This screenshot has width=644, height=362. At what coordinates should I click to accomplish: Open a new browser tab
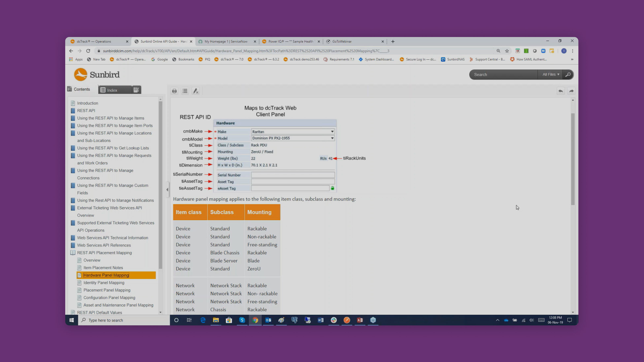coord(393,41)
